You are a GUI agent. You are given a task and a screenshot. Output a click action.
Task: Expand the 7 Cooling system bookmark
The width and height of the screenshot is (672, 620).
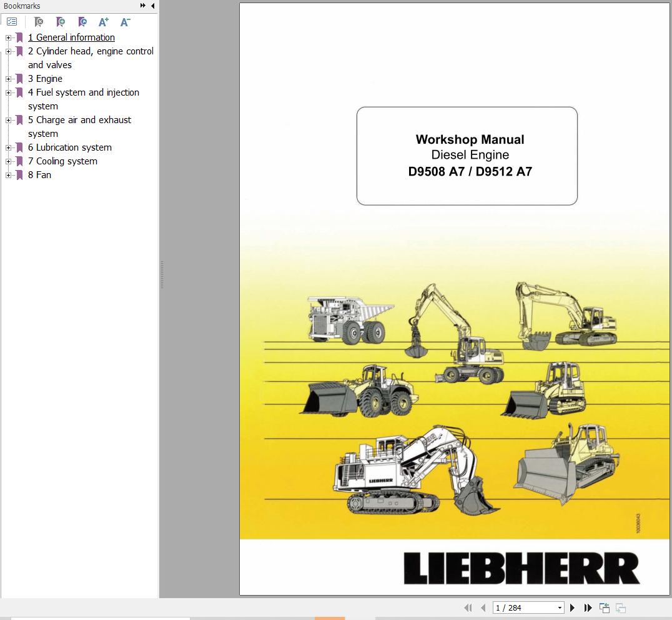pos(8,161)
